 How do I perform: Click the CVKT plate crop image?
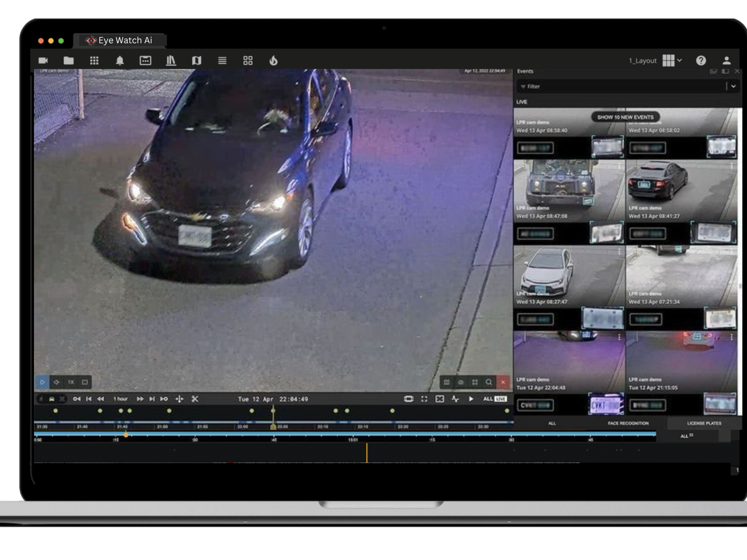point(606,404)
